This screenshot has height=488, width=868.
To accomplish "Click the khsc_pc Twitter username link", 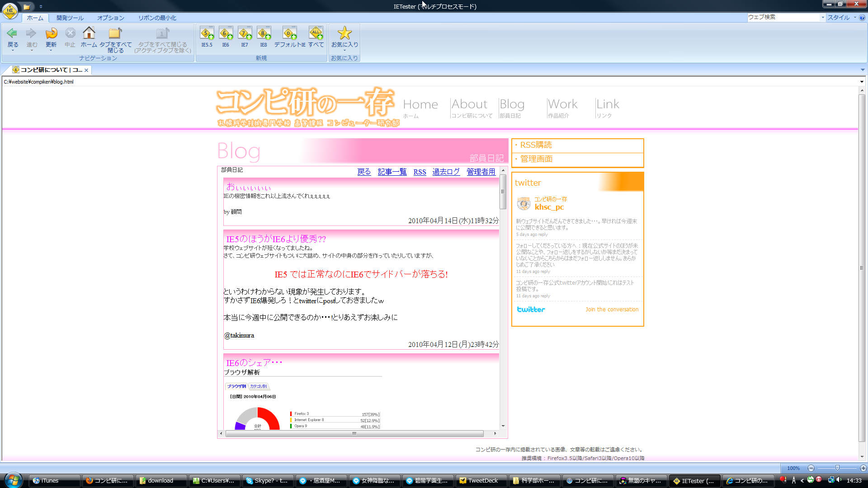I will pos(549,207).
